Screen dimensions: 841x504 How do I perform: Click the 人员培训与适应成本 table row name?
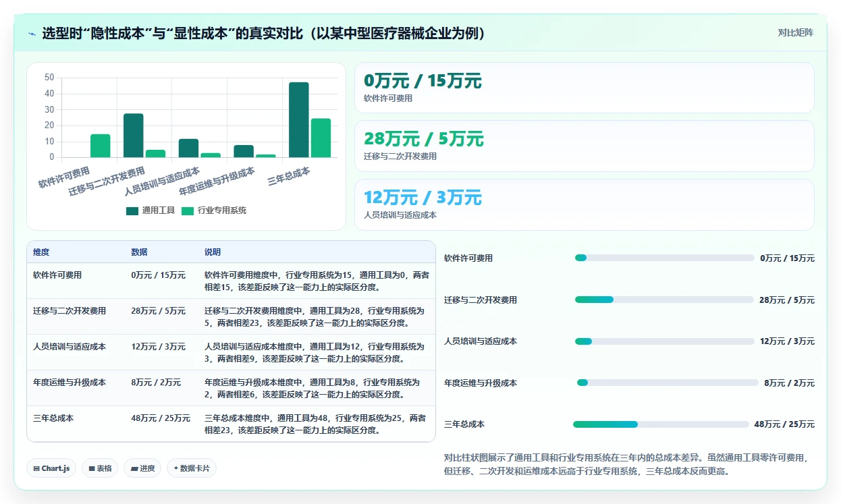pos(70,347)
